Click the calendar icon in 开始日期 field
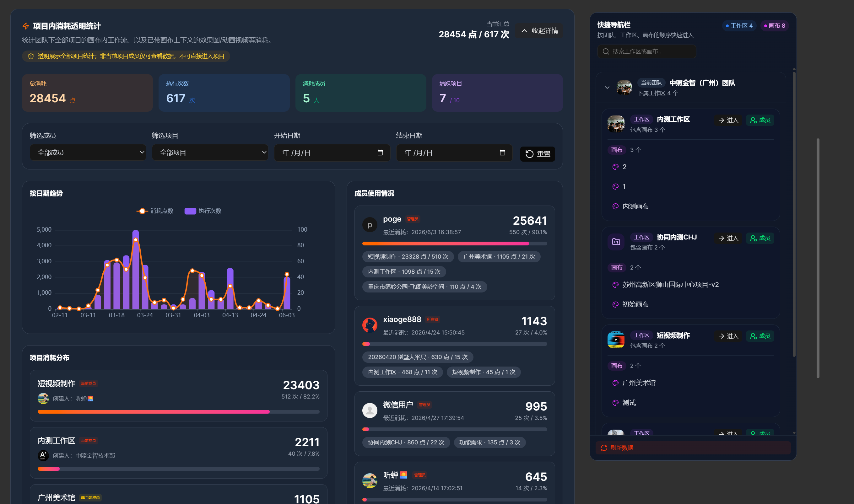Screen dimensions: 854x504 coord(380,153)
